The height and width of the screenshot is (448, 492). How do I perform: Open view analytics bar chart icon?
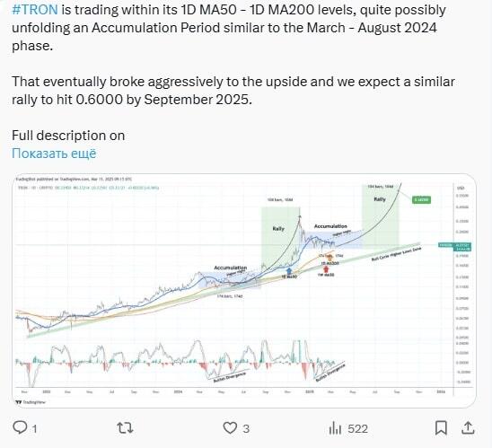pos(335,428)
